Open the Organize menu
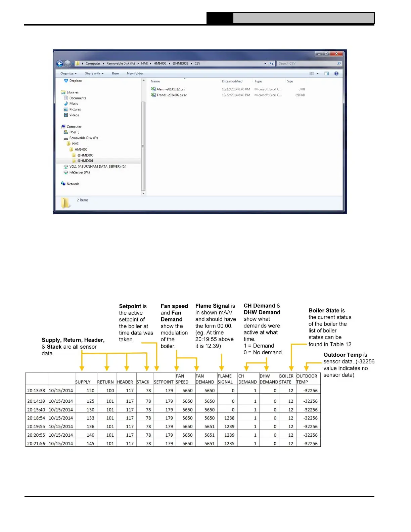 (x=68, y=73)
